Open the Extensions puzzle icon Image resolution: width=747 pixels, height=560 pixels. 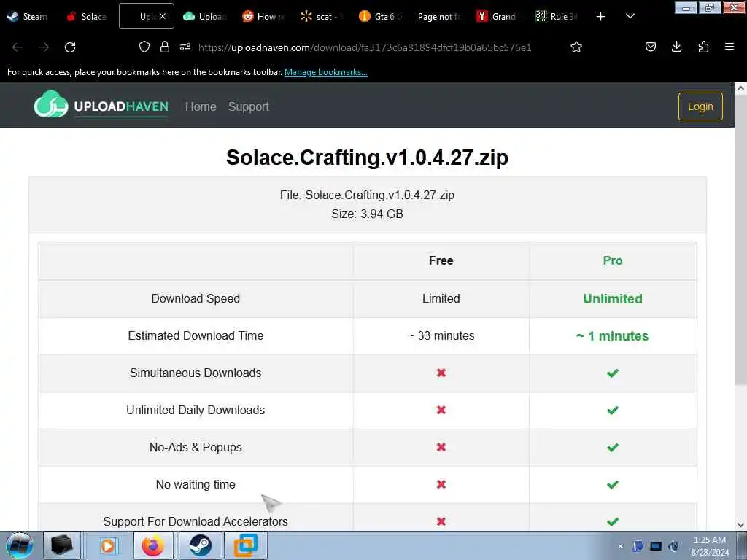coord(703,47)
